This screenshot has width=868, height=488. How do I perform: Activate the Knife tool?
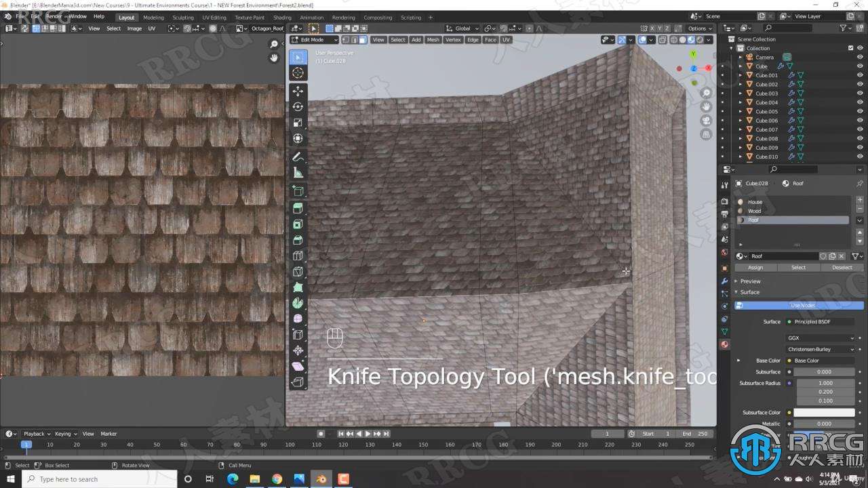(298, 272)
